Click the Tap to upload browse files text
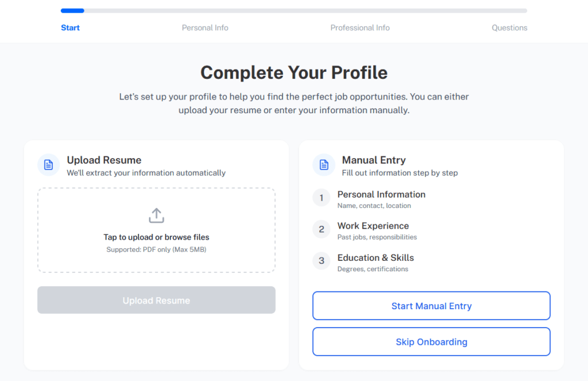 (156, 237)
